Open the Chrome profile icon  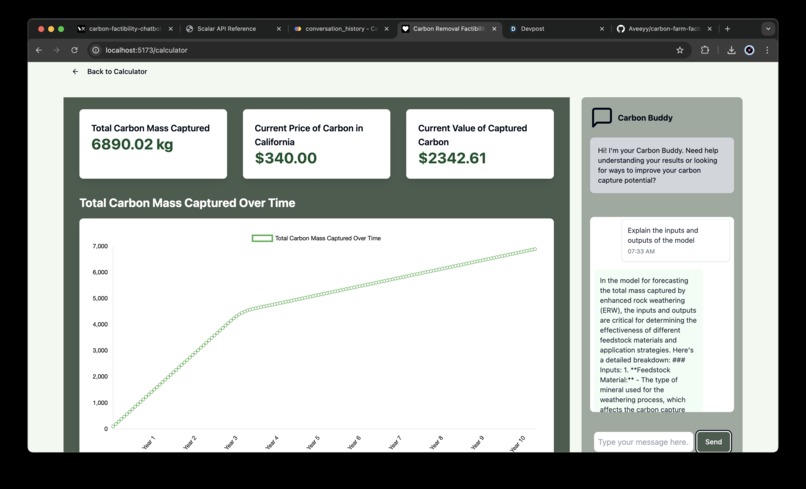(749, 50)
